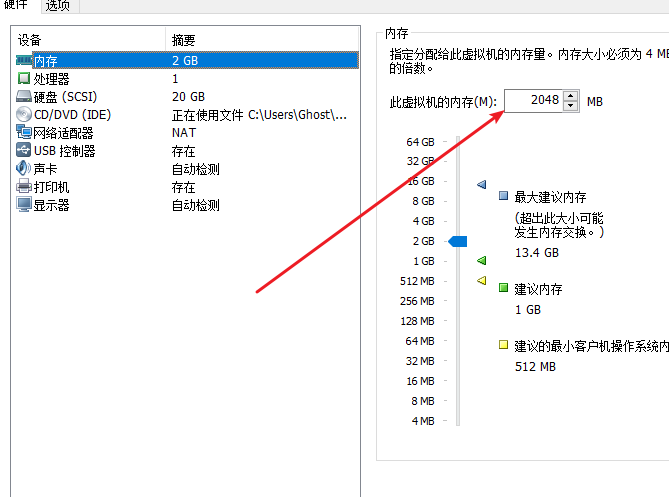669x497 pixels.
Task: Click the network adapter (网络适配器) icon
Action: tap(24, 132)
